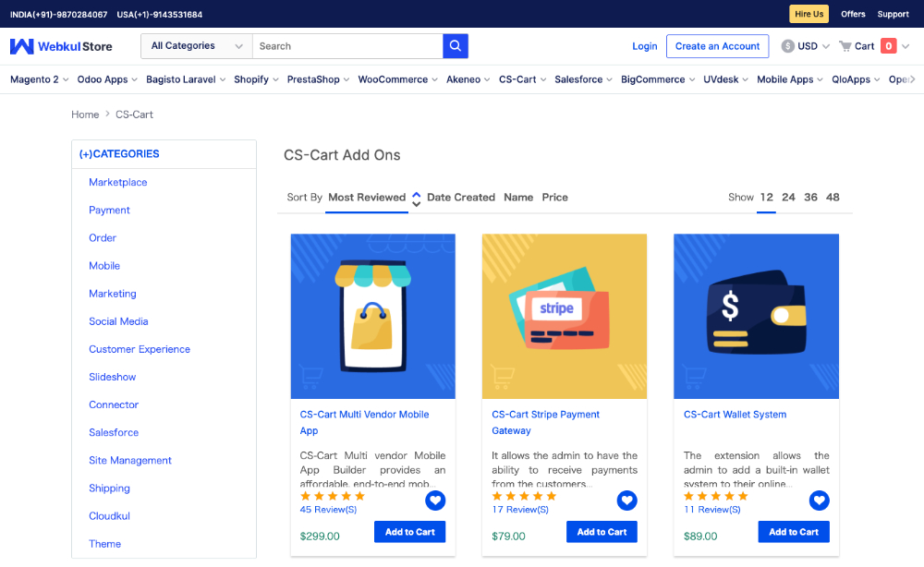Expand the (+)CATEGORIES sidebar header
The image size is (924, 567).
119,154
